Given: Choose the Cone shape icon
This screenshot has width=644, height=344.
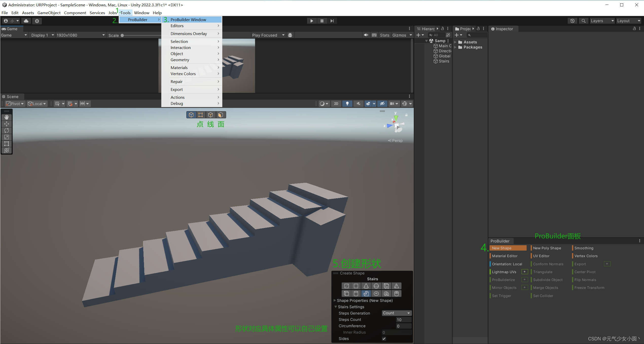Looking at the screenshot, I should pyautogui.click(x=366, y=286).
